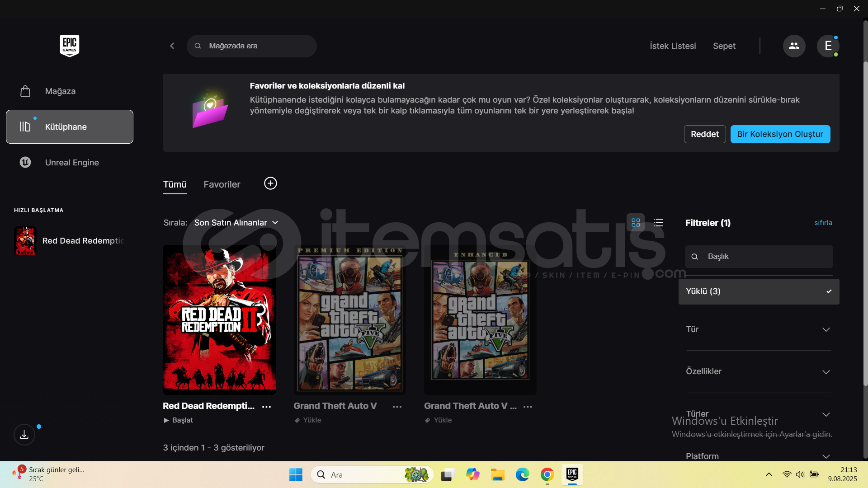Click the Mağaza shopping bag icon
Viewport: 868px width, 488px height.
(x=25, y=91)
